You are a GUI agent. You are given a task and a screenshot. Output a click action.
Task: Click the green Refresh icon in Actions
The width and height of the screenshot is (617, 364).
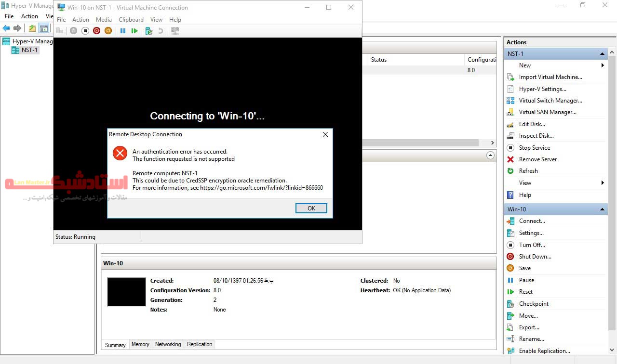coord(510,171)
